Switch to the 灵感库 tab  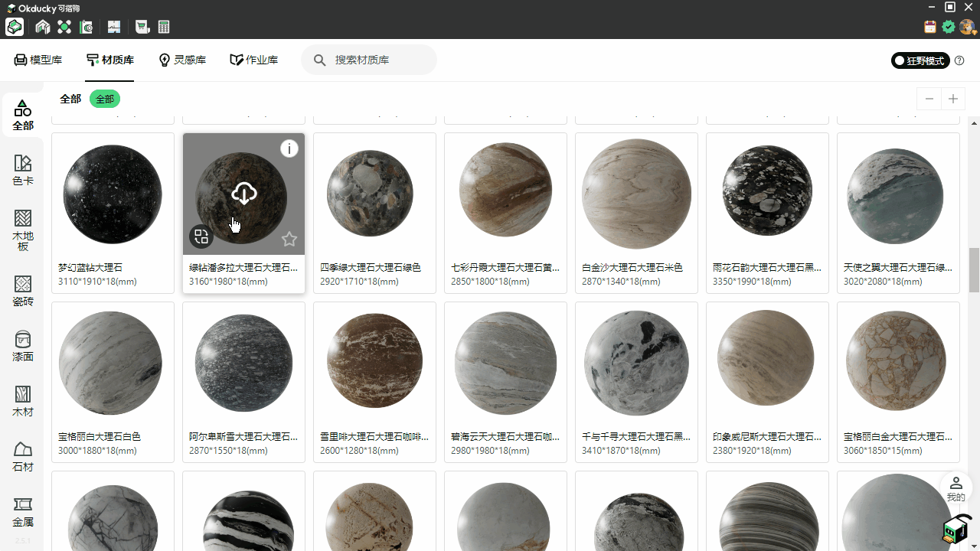[182, 60]
